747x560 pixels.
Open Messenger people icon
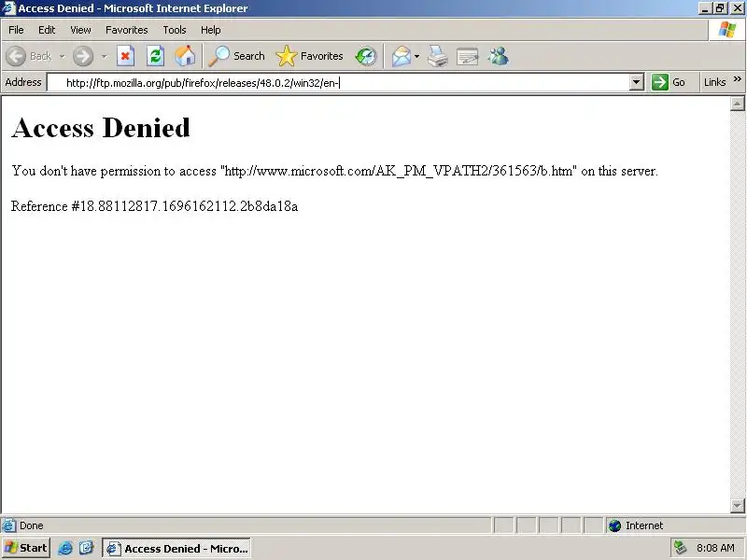tap(498, 56)
